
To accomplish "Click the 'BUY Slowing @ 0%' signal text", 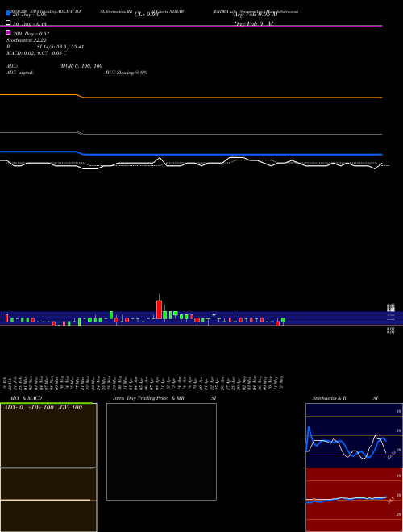I will (x=127, y=73).
